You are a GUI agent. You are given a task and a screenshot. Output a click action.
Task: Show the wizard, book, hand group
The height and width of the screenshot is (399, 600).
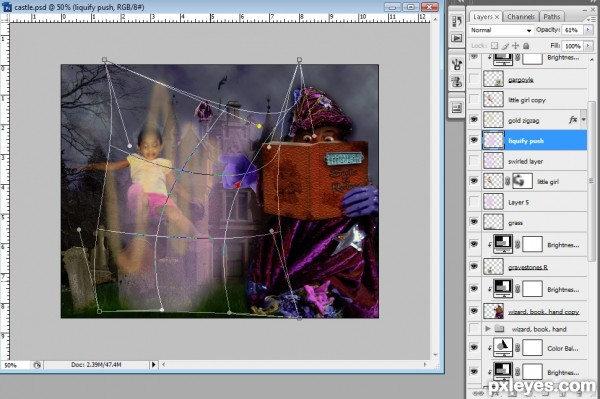point(474,328)
